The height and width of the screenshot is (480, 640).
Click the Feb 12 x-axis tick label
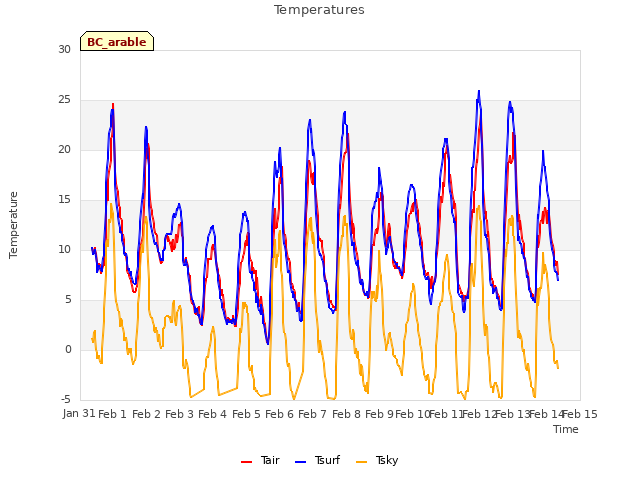[x=479, y=414]
